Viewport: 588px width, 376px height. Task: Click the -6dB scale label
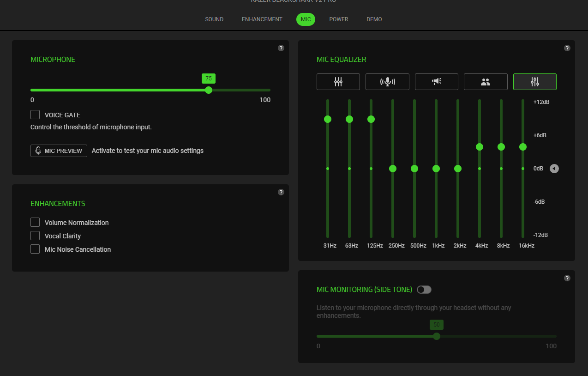pos(540,202)
